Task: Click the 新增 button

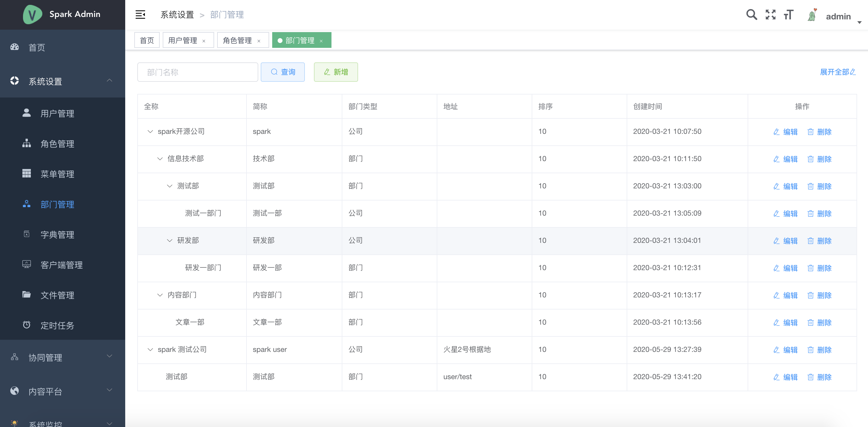Action: [x=336, y=72]
